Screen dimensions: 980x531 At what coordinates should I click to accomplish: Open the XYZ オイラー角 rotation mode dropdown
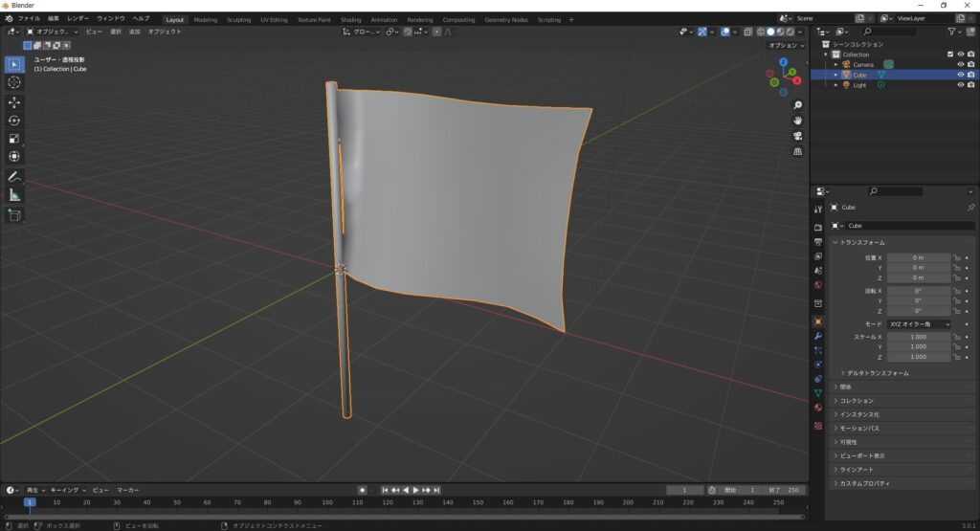pyautogui.click(x=919, y=324)
